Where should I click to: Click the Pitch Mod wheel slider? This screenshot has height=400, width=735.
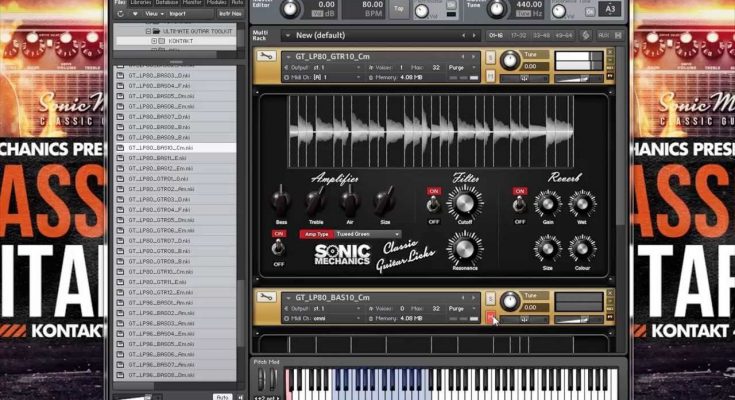[263, 381]
